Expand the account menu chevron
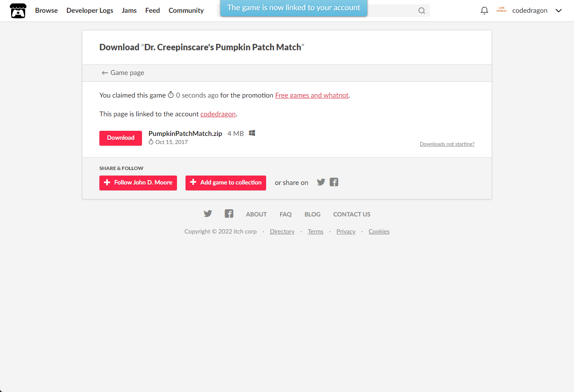Viewport: 574px width, 392px height. tap(559, 11)
